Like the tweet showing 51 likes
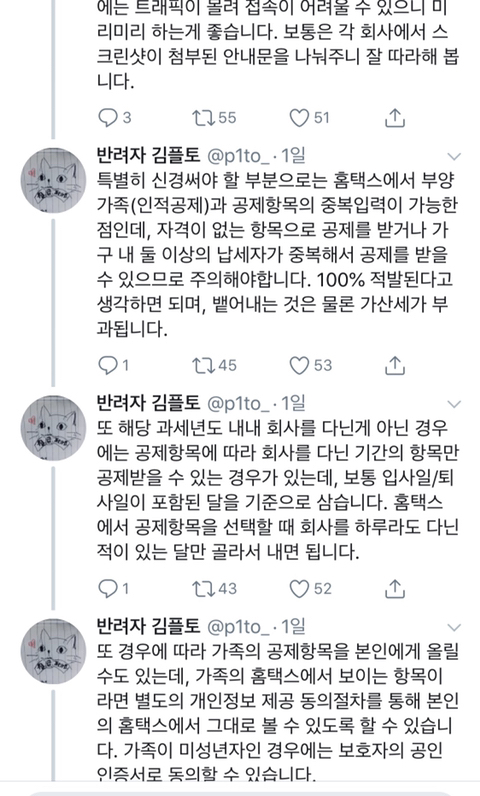Screen dimensions: 480x796 (x=299, y=118)
